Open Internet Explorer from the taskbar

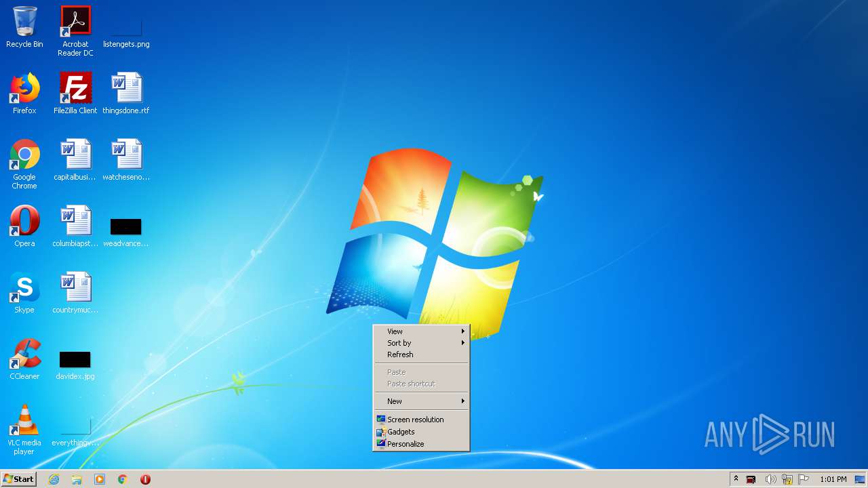pos(54,479)
